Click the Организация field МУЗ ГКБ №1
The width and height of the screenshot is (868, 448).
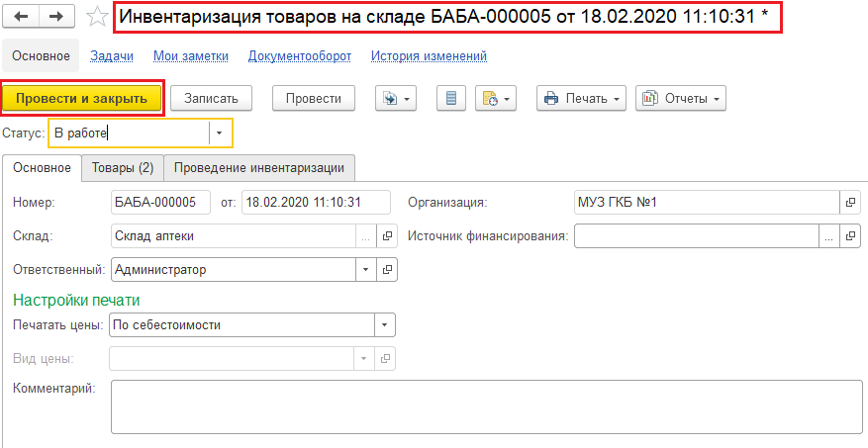707,203
